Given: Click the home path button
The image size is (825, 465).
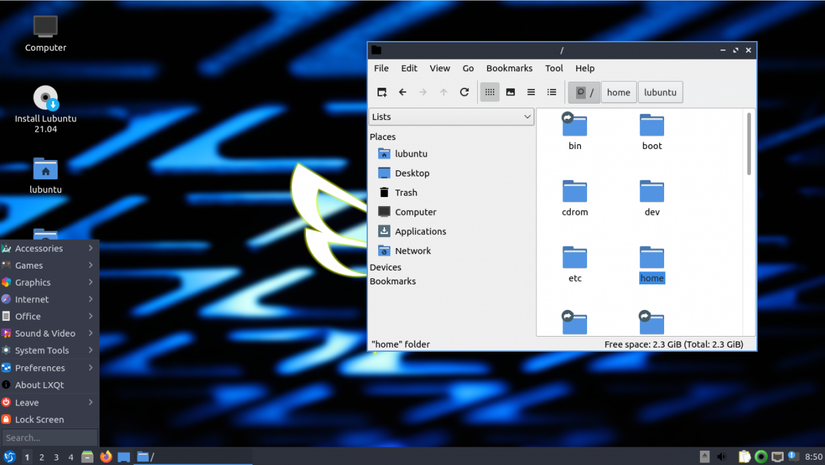Looking at the screenshot, I should coord(618,92).
